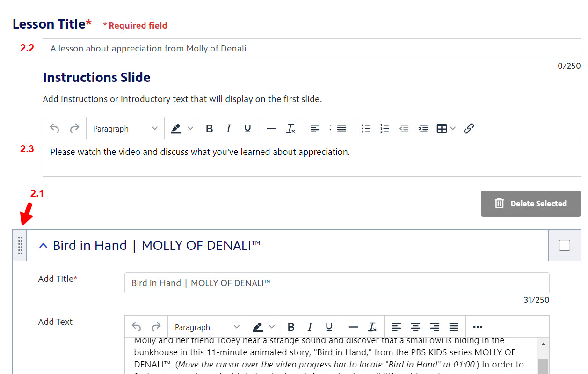Show more options in Add Text toolbar

(478, 327)
